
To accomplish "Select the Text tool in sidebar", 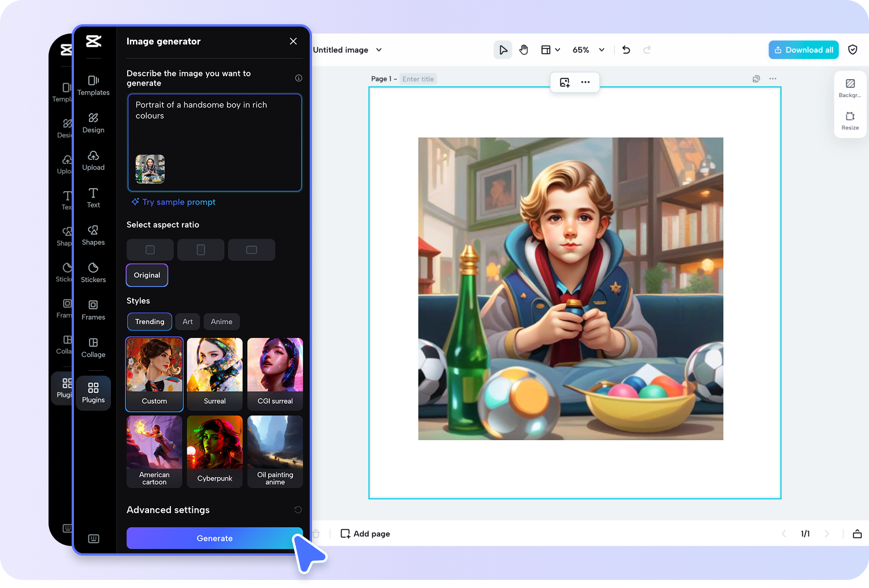I will tap(93, 198).
